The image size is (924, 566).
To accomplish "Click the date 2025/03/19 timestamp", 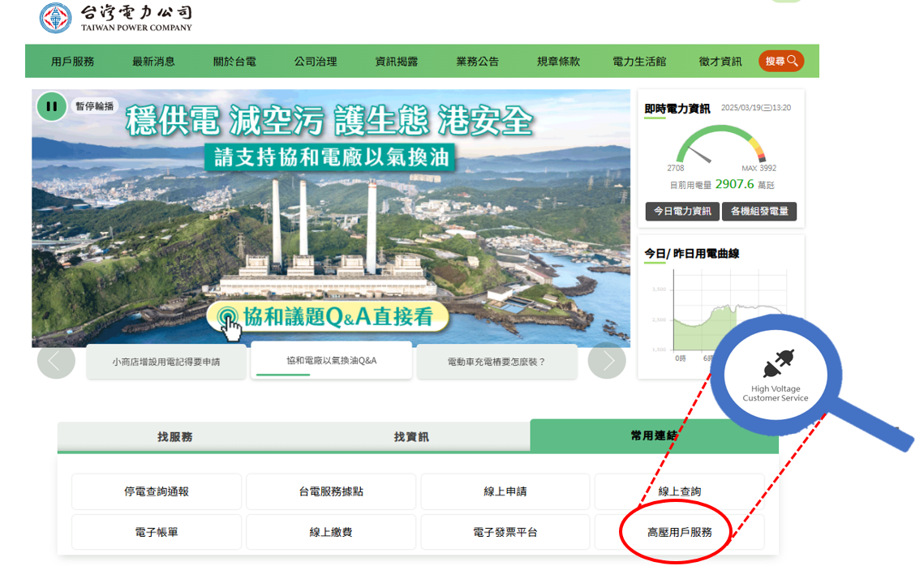I will pos(756,108).
